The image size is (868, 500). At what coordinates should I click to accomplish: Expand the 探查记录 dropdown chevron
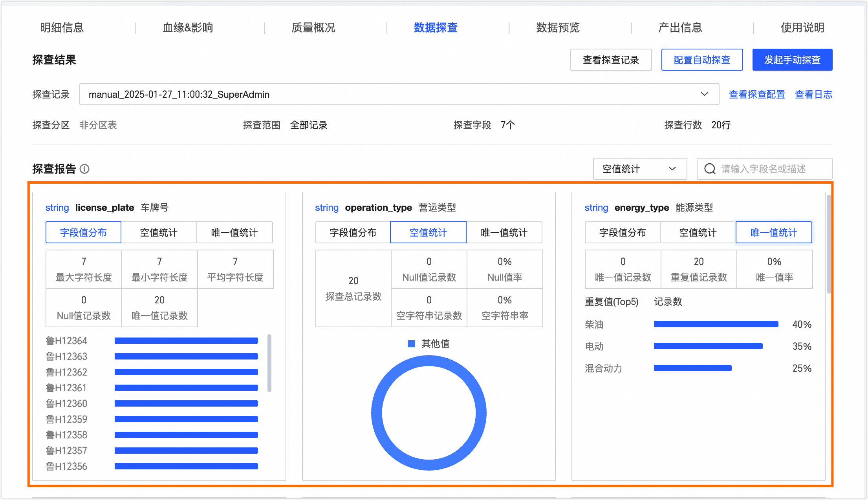coord(704,94)
